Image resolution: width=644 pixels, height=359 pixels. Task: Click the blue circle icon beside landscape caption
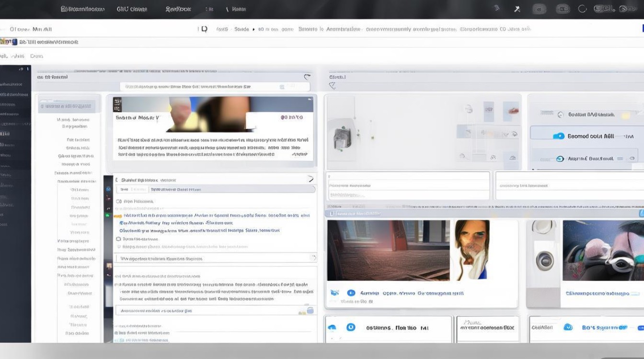coord(351,293)
